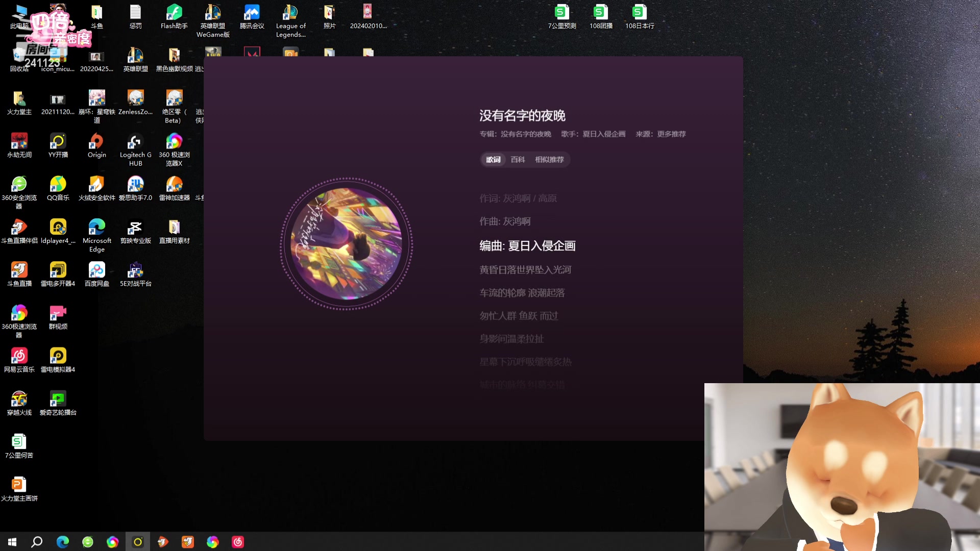Launch Microsoft Edge from the taskbar
This screenshot has width=980, height=551.
[63, 542]
